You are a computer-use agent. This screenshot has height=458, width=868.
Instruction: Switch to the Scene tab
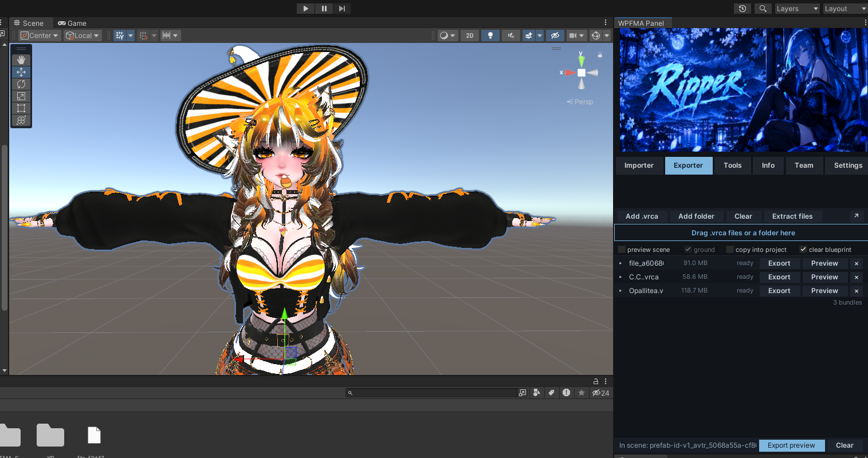coord(29,23)
